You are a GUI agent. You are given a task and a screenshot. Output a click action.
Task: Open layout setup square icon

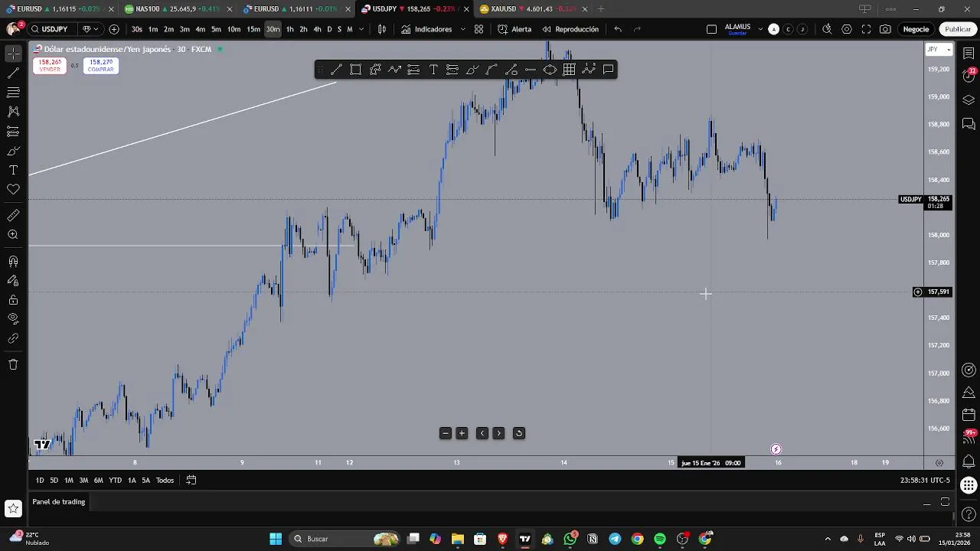(x=711, y=29)
